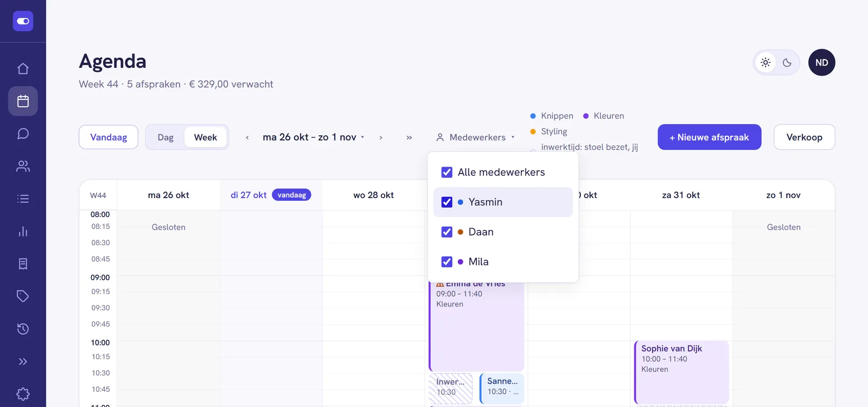Uncheck the Mila checkbox
The height and width of the screenshot is (407, 868).
click(x=447, y=262)
